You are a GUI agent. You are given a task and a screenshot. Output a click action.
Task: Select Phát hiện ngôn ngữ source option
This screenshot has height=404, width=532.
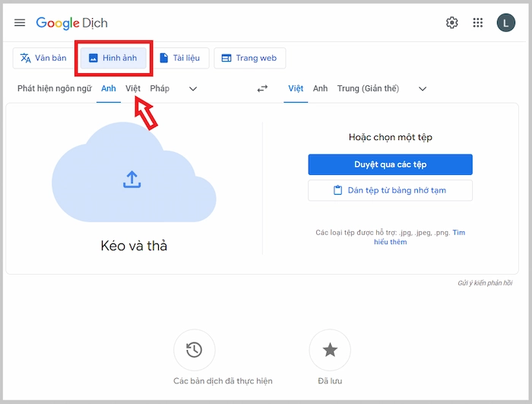click(55, 89)
